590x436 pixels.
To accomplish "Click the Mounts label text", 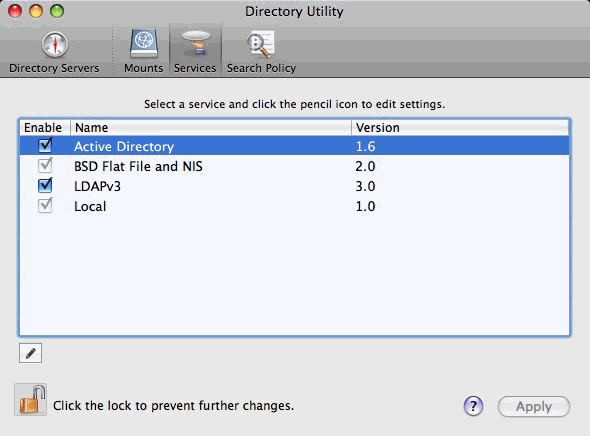I will [144, 68].
